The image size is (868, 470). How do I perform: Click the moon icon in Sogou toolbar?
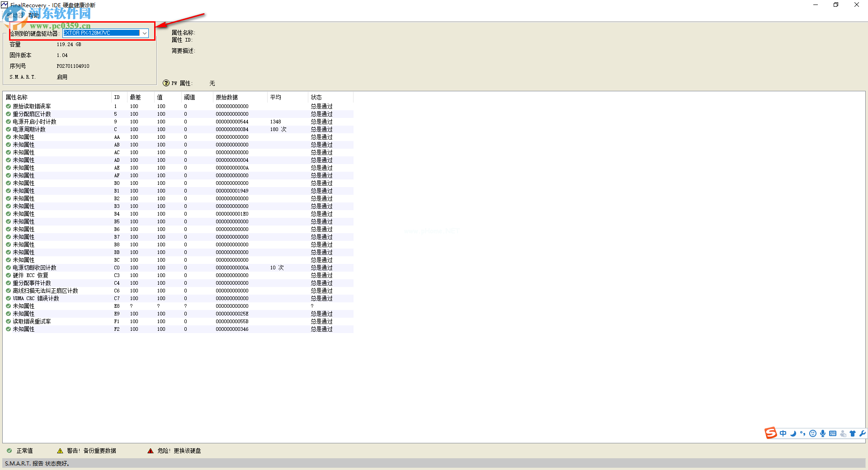pos(793,433)
